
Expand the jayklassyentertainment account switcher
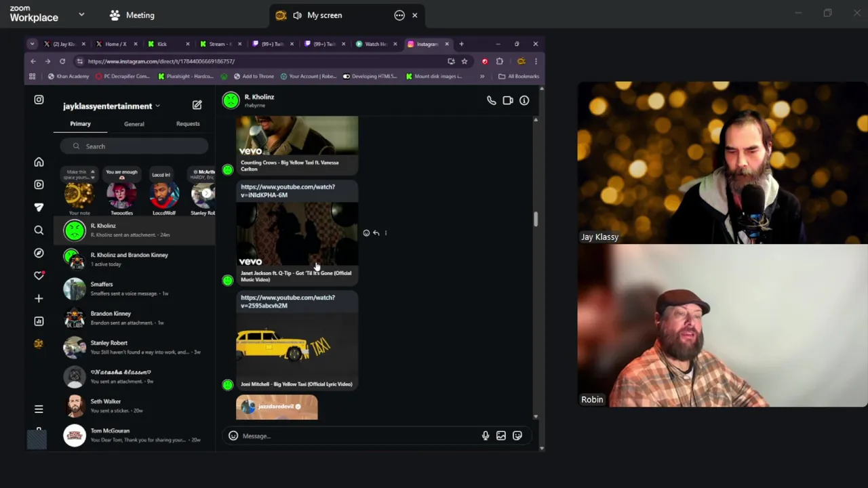pyautogui.click(x=157, y=106)
